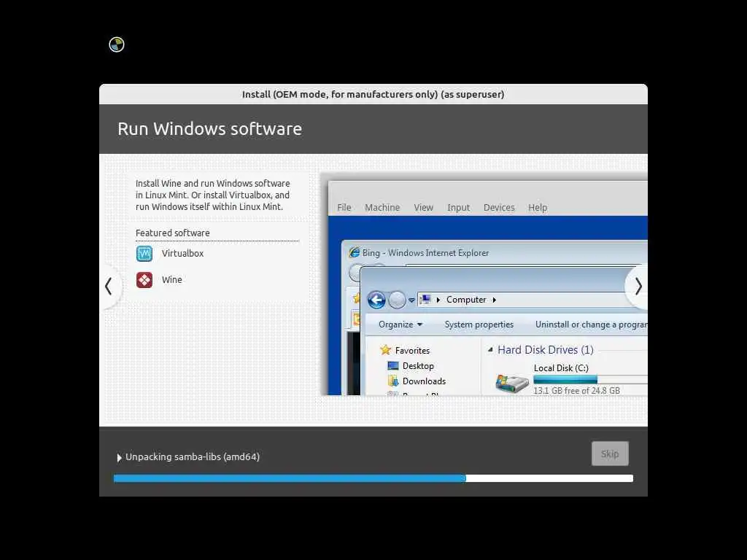This screenshot has height=560, width=747.
Task: Click the Install OEM mode window title
Action: coord(373,94)
